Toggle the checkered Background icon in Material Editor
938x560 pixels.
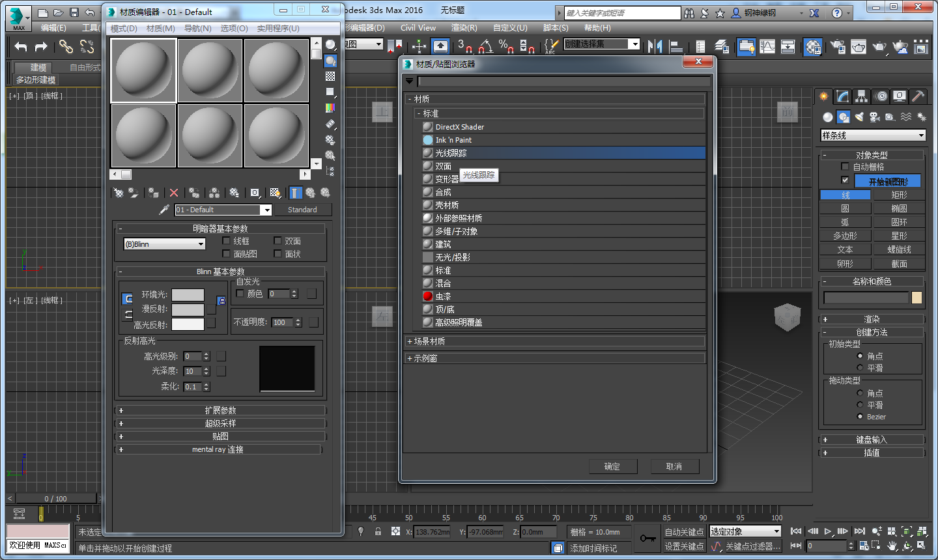click(330, 76)
